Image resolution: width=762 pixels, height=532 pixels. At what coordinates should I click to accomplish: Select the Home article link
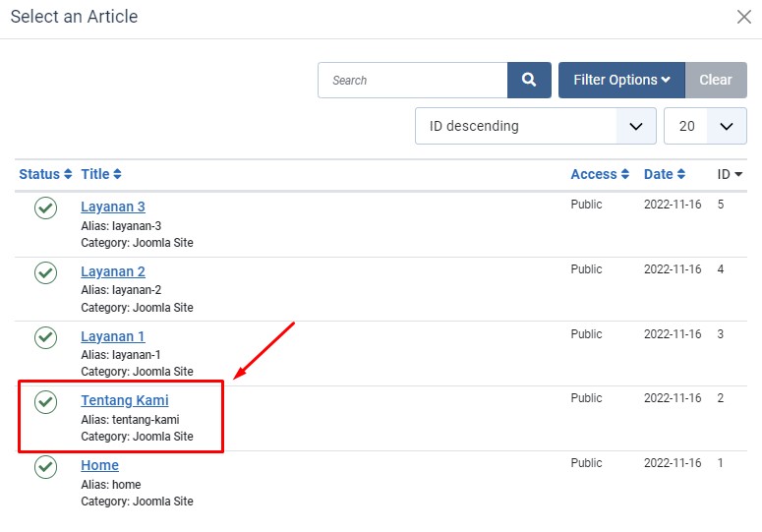click(99, 465)
